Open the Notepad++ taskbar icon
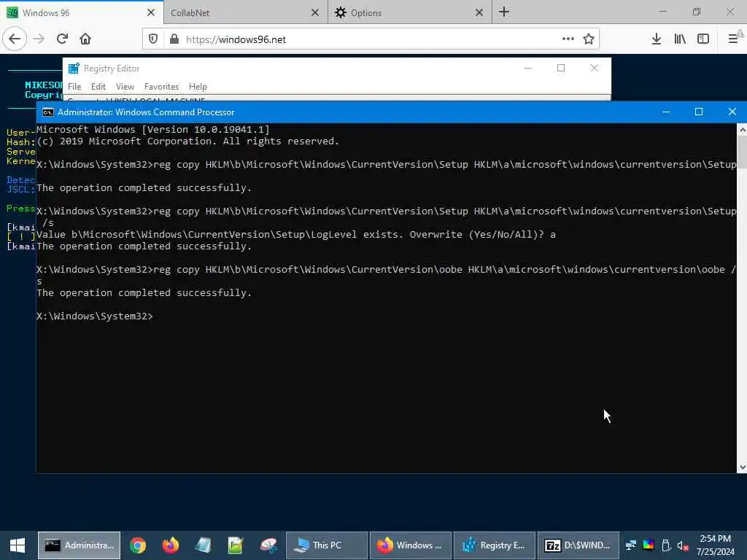747x560 pixels. tap(236, 545)
